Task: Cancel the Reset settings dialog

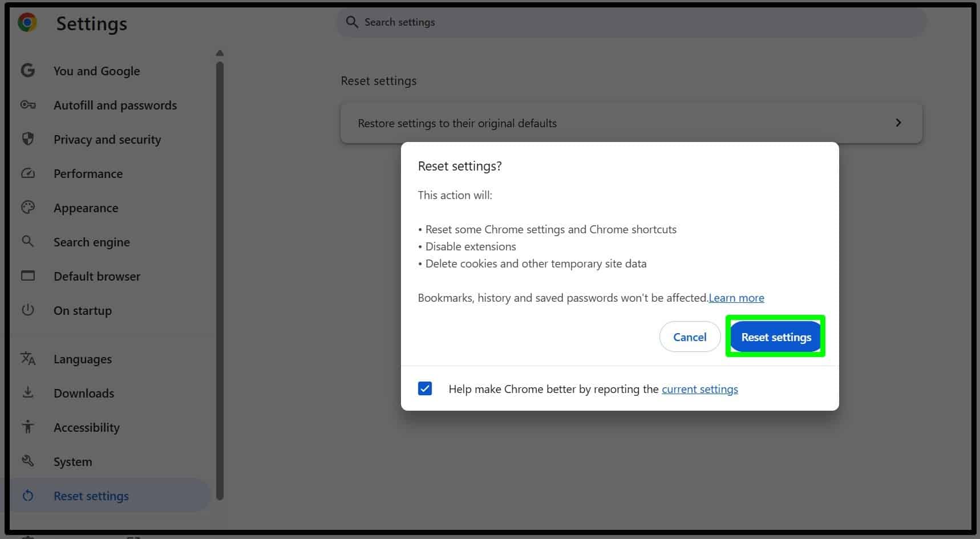Action: tap(690, 337)
